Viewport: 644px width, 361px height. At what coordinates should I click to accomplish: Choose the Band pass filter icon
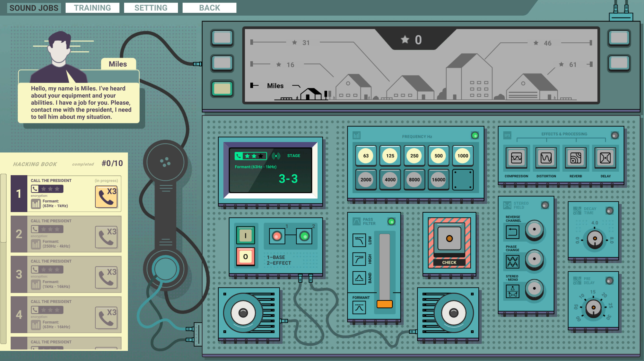tap(359, 278)
